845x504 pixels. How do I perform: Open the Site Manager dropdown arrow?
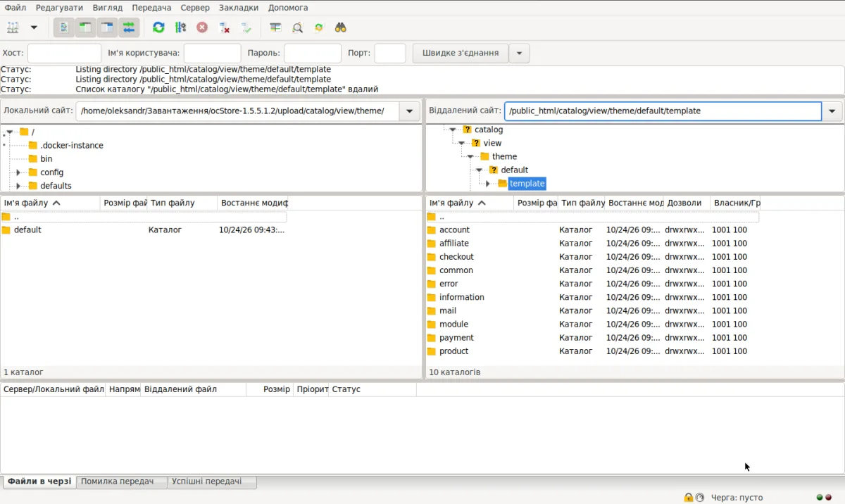point(33,27)
